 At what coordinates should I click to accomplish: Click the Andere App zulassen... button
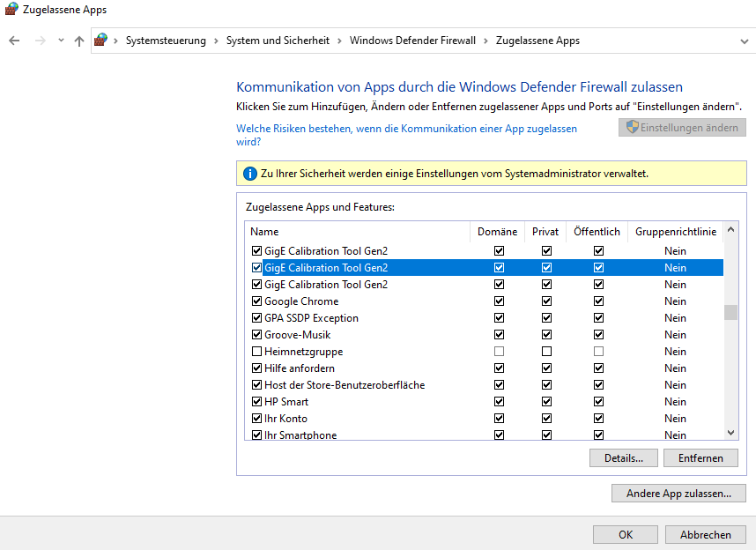[678, 494]
